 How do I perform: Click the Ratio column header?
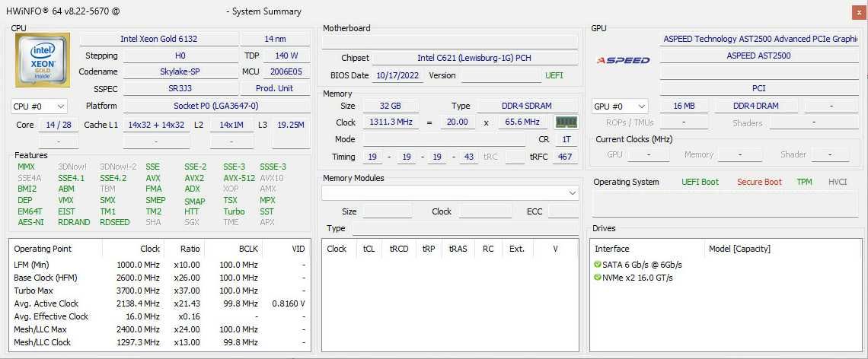point(184,249)
